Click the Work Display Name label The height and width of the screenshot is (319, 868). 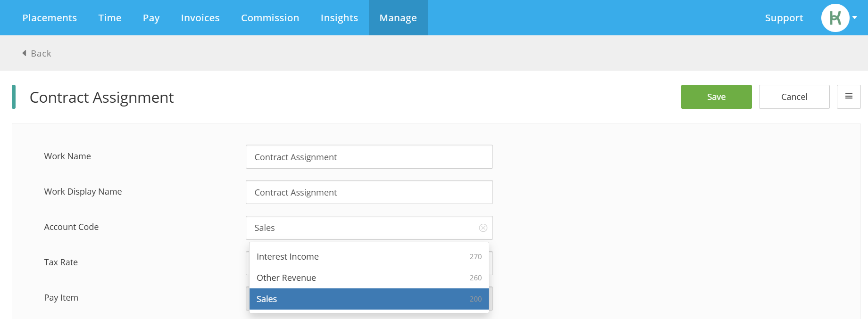pos(83,191)
